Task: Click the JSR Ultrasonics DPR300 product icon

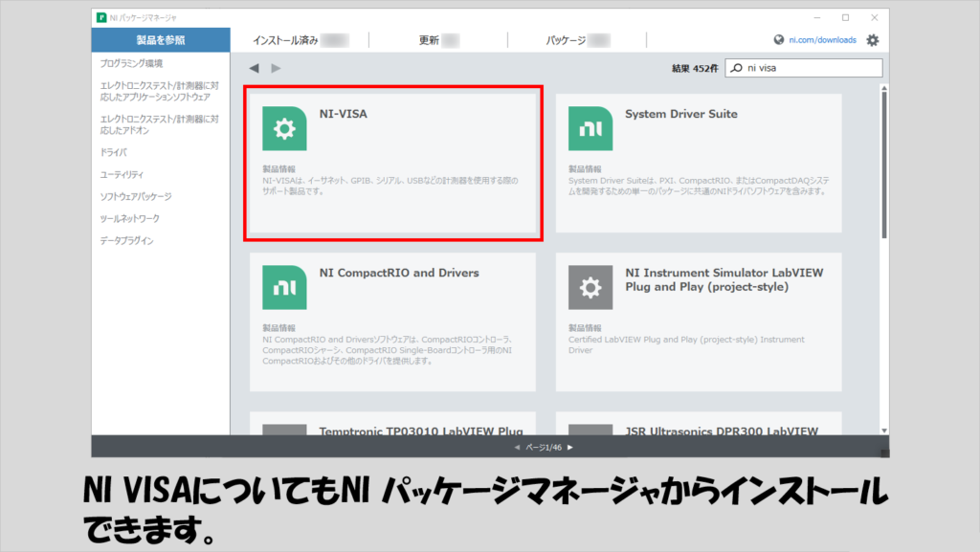Action: point(590,430)
